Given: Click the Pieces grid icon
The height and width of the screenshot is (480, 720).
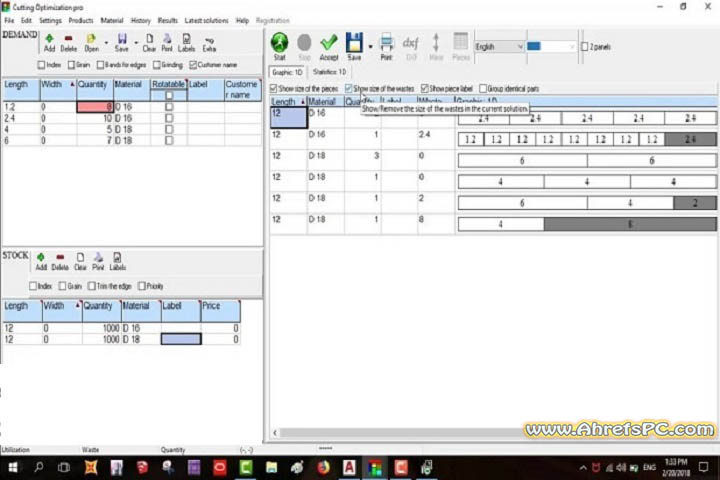Looking at the screenshot, I should 461,42.
